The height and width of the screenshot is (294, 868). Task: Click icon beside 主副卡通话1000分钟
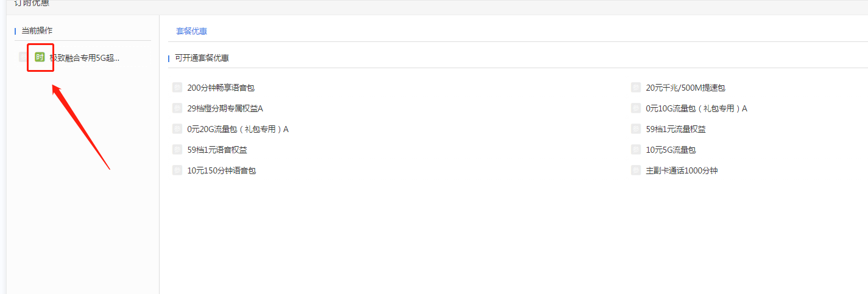pyautogui.click(x=636, y=170)
